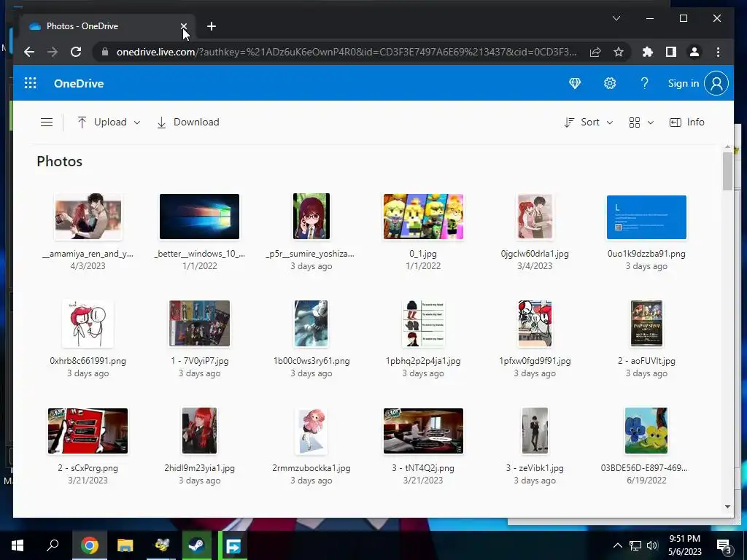Open the OneDrive app launcher grid
The width and height of the screenshot is (747, 560).
click(31, 83)
